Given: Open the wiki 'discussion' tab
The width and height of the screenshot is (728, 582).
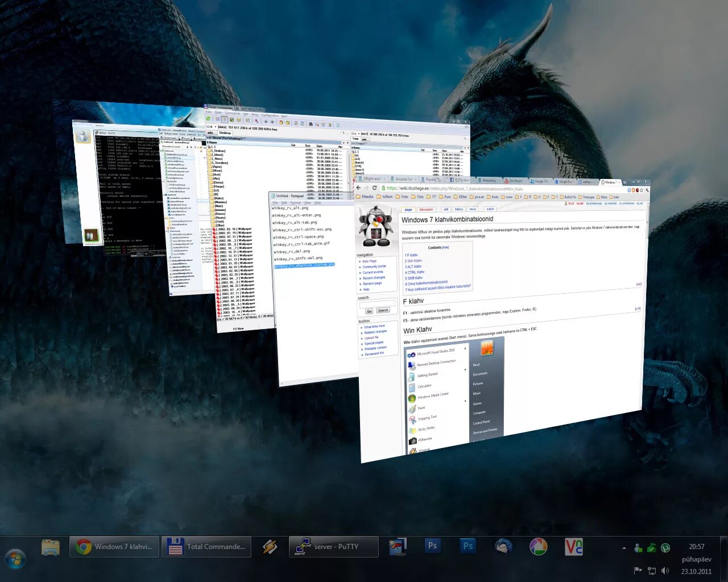Looking at the screenshot, I should (x=427, y=209).
